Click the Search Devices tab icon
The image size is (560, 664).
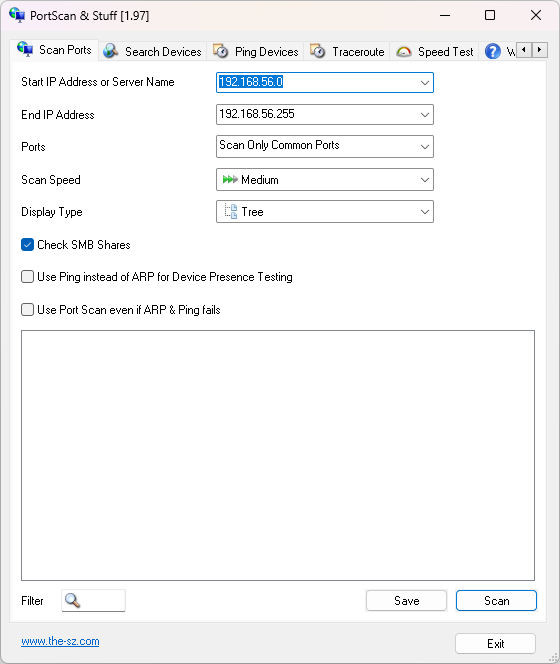pyautogui.click(x=111, y=51)
